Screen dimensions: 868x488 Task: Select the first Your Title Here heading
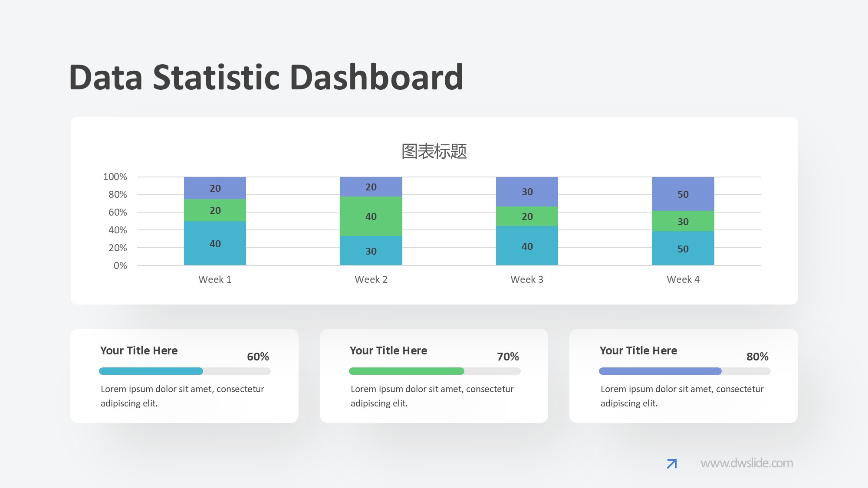139,350
